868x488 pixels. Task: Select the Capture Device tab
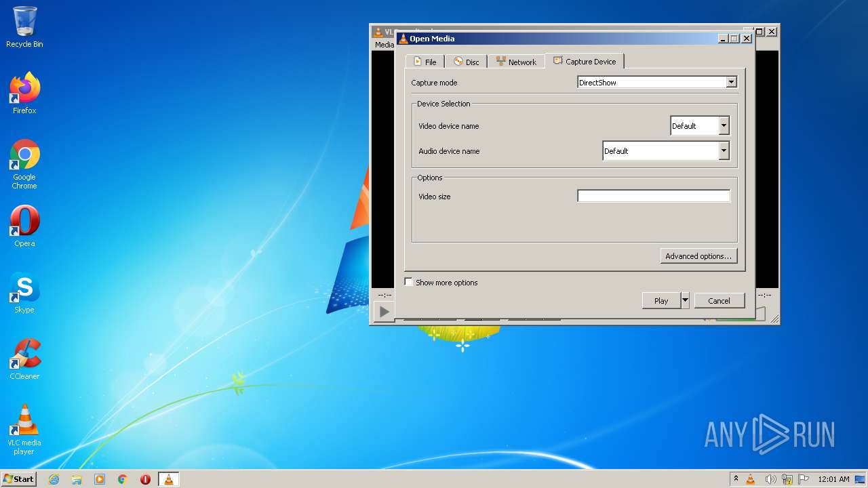click(x=585, y=61)
